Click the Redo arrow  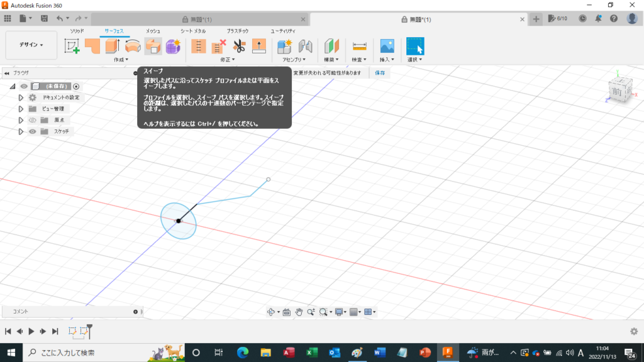[78, 18]
